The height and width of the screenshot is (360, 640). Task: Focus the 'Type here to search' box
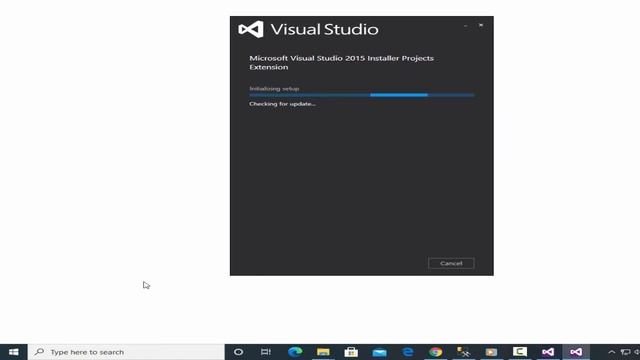[126, 352]
